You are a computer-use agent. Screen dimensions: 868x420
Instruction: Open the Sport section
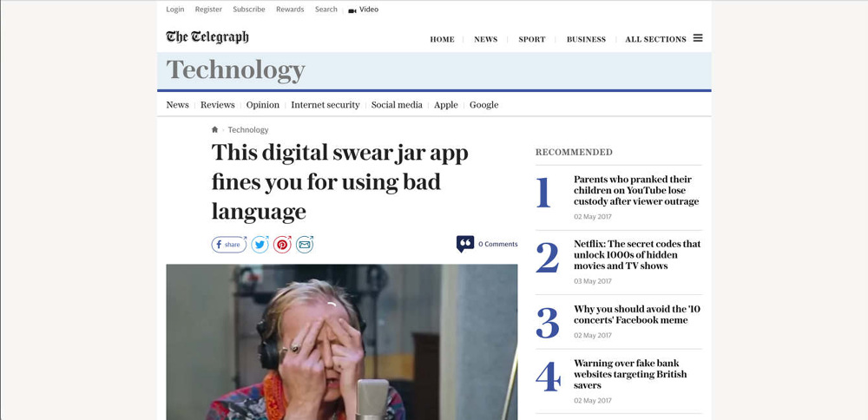click(x=531, y=39)
